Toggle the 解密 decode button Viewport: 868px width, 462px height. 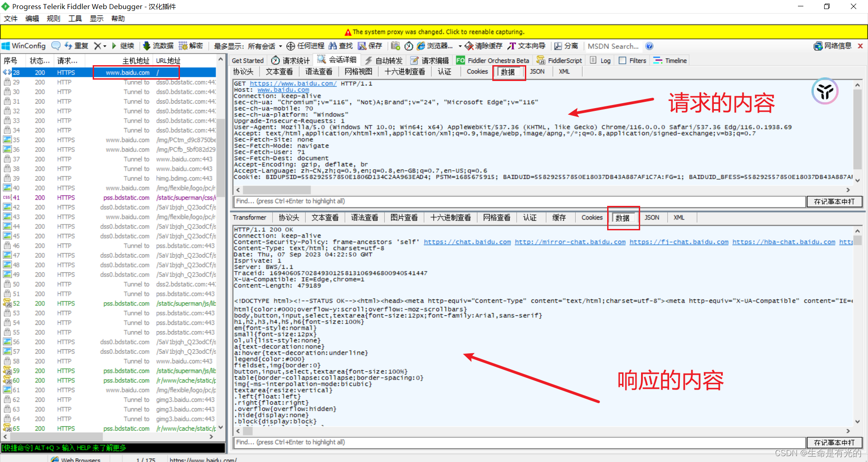[191, 46]
